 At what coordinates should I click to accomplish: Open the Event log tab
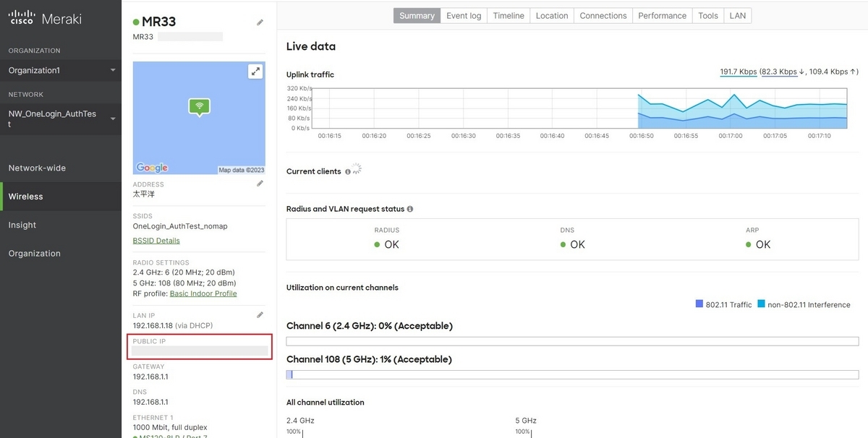pos(464,15)
